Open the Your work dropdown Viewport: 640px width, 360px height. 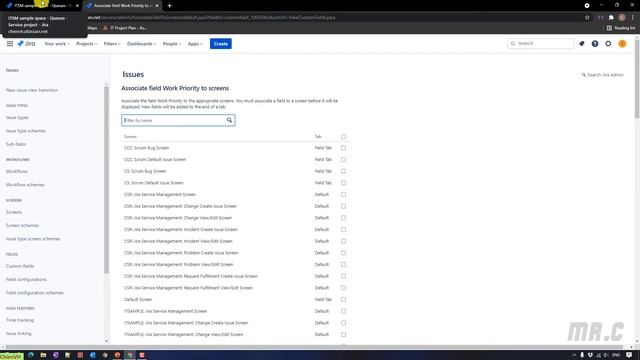[57, 44]
